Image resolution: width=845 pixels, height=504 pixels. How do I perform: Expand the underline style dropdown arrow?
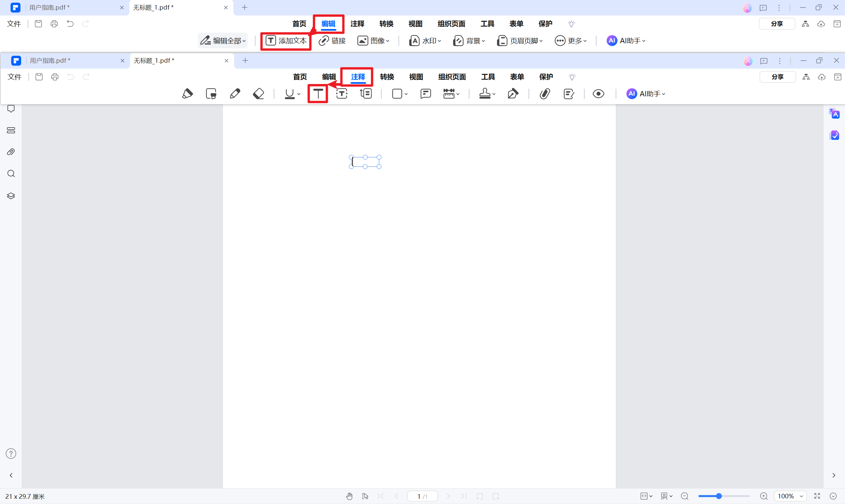tap(299, 94)
